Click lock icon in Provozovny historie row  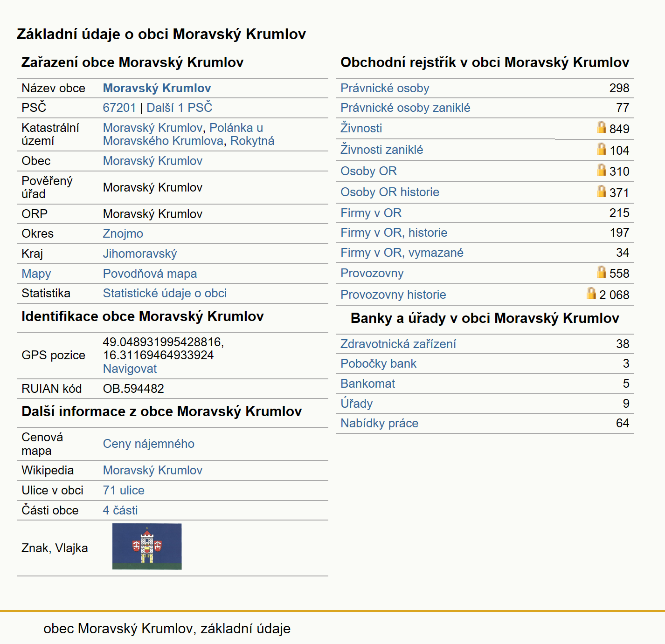click(591, 294)
